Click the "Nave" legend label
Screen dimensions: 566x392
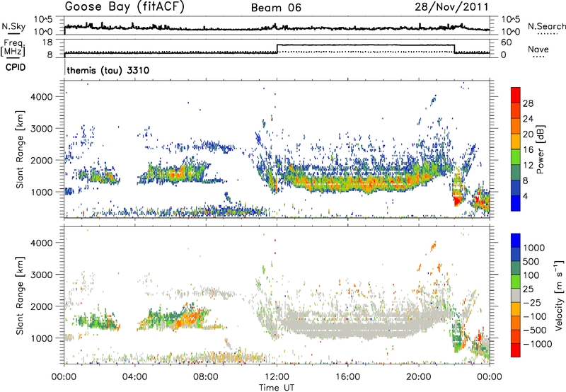coord(538,49)
